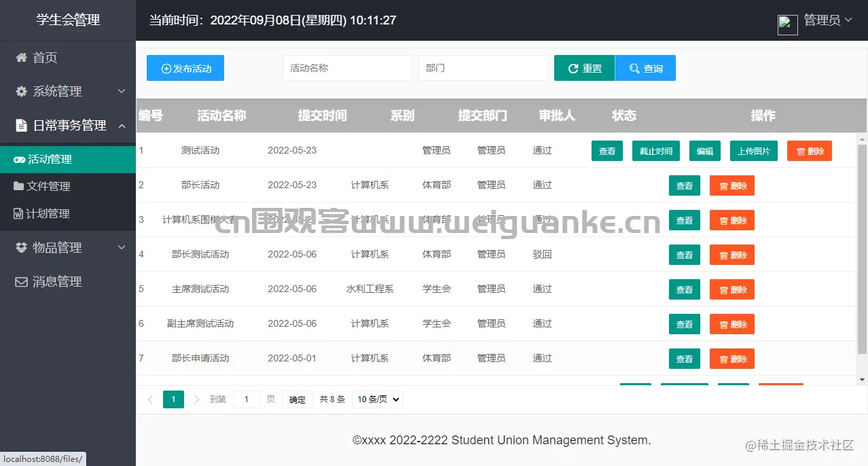Click the 提交时间 column header

(322, 115)
